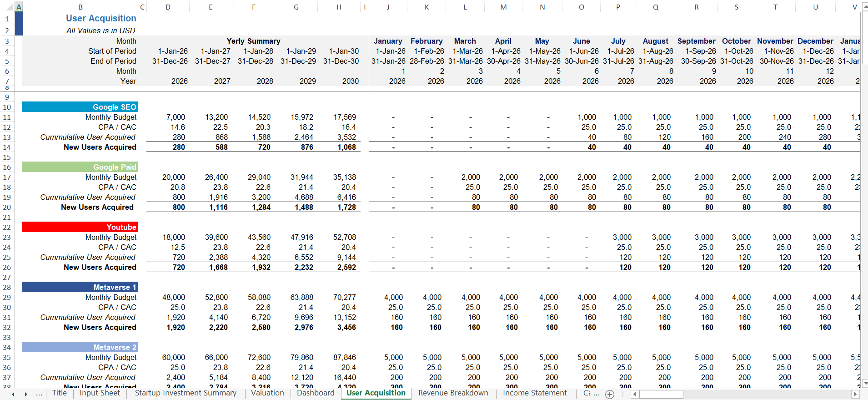Click the Yerly Summary heading
Image resolution: width=868 pixels, height=400 pixels.
253,41
